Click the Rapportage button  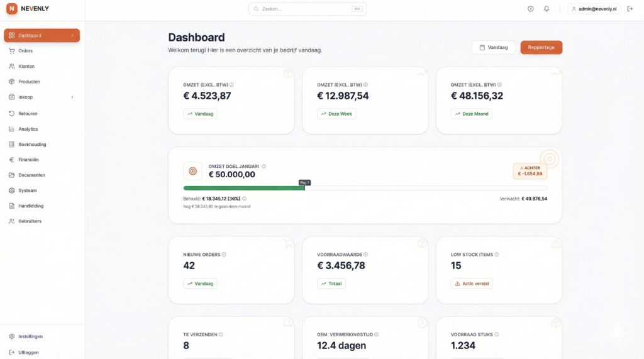[x=541, y=47]
